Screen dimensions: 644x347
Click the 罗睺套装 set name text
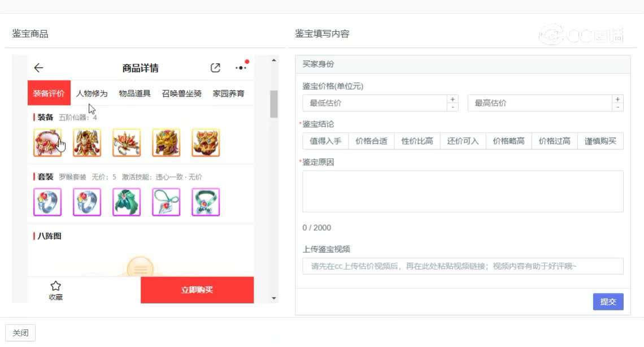tap(72, 177)
